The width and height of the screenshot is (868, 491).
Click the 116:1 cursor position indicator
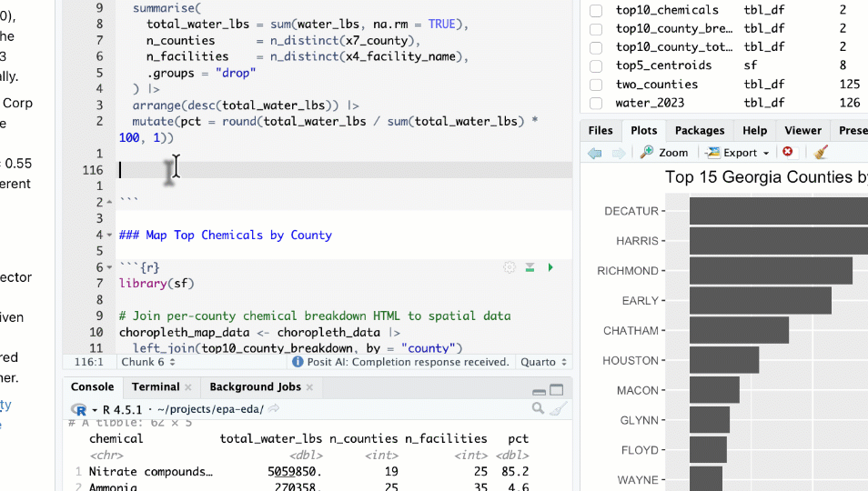pos(88,362)
